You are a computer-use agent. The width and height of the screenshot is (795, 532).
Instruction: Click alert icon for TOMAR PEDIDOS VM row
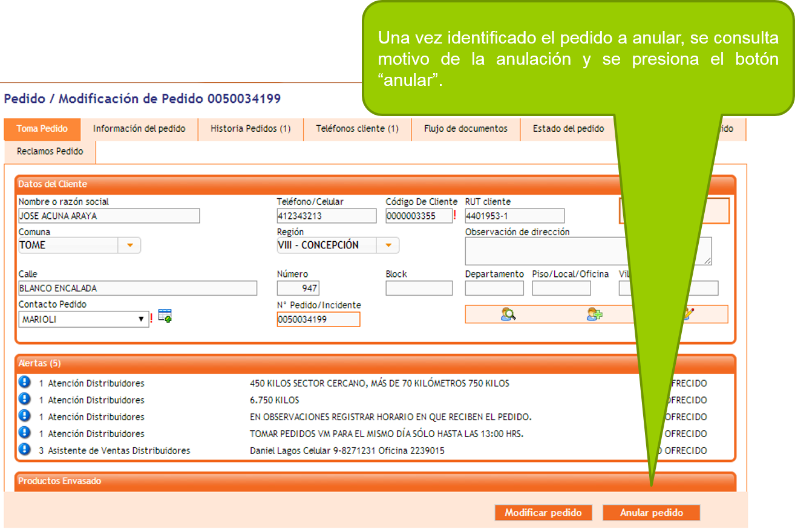click(x=24, y=433)
